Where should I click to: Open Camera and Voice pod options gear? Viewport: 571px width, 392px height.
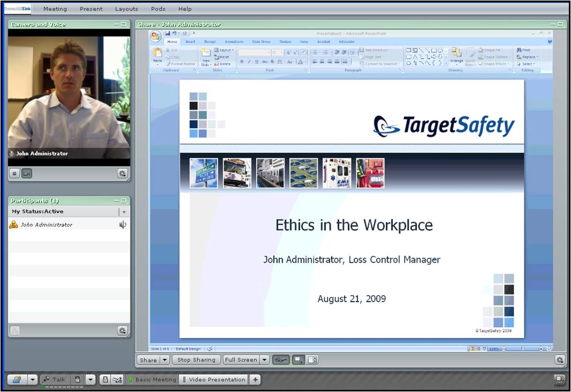tap(123, 173)
